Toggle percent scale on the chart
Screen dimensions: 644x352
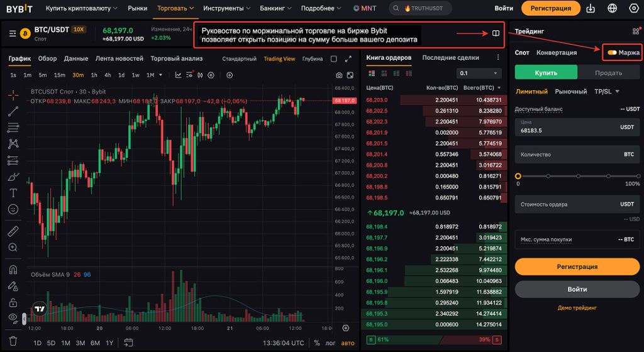click(x=317, y=343)
